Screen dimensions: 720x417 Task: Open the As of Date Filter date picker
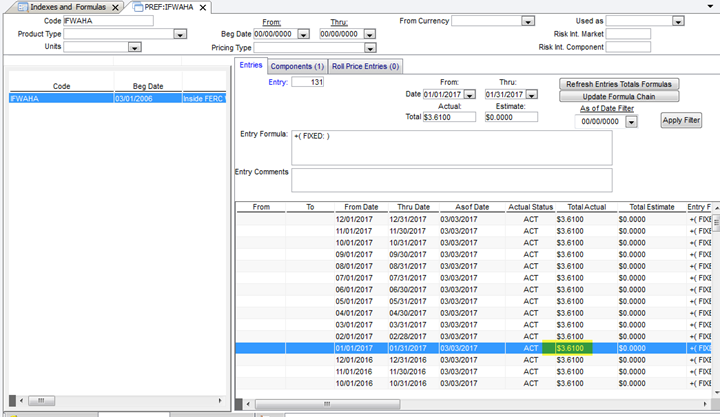tap(630, 122)
